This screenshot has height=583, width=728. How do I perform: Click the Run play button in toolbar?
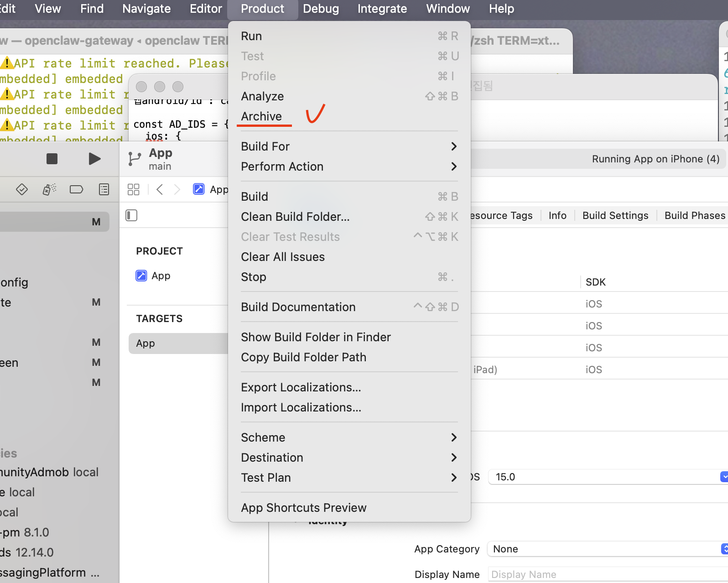point(94,159)
